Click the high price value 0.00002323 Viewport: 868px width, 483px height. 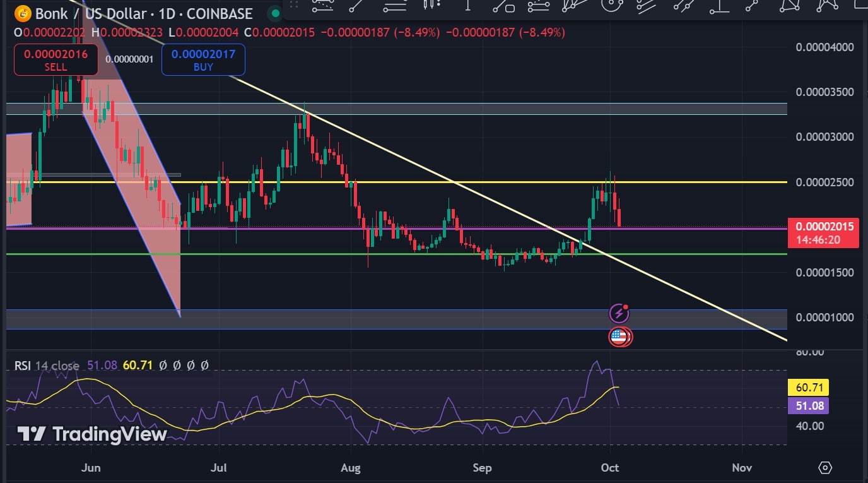pyautogui.click(x=132, y=32)
